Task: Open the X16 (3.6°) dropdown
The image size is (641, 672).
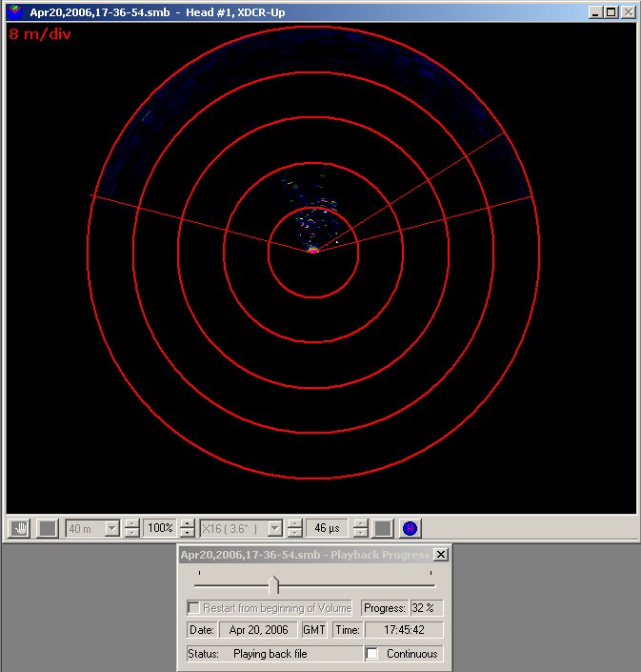Action: [x=274, y=528]
